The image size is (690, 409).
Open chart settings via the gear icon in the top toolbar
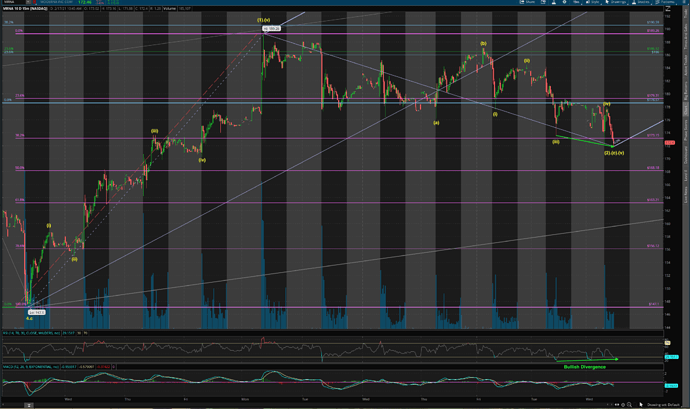[565, 2]
